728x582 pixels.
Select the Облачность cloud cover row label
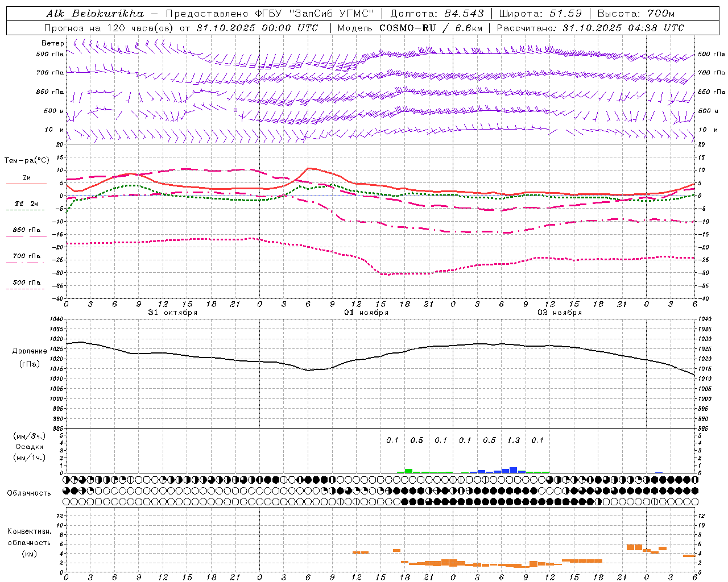point(29,493)
